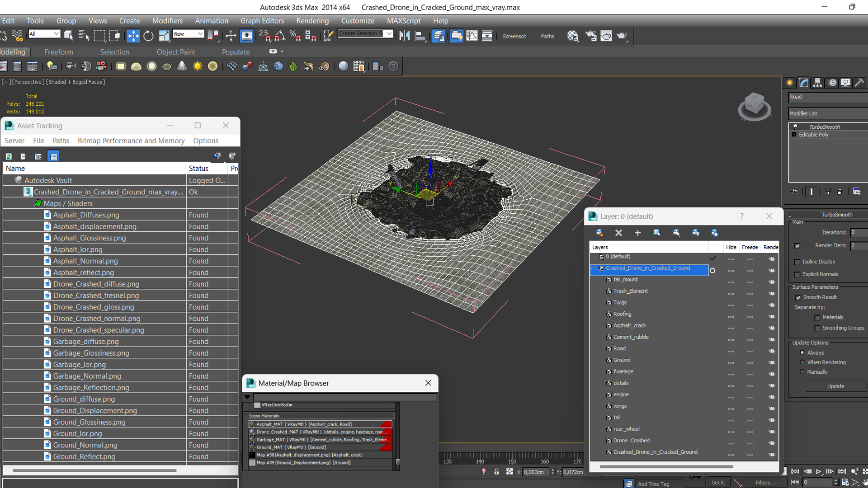The width and height of the screenshot is (868, 488).
Task: Select Manually update option
Action: tap(802, 371)
